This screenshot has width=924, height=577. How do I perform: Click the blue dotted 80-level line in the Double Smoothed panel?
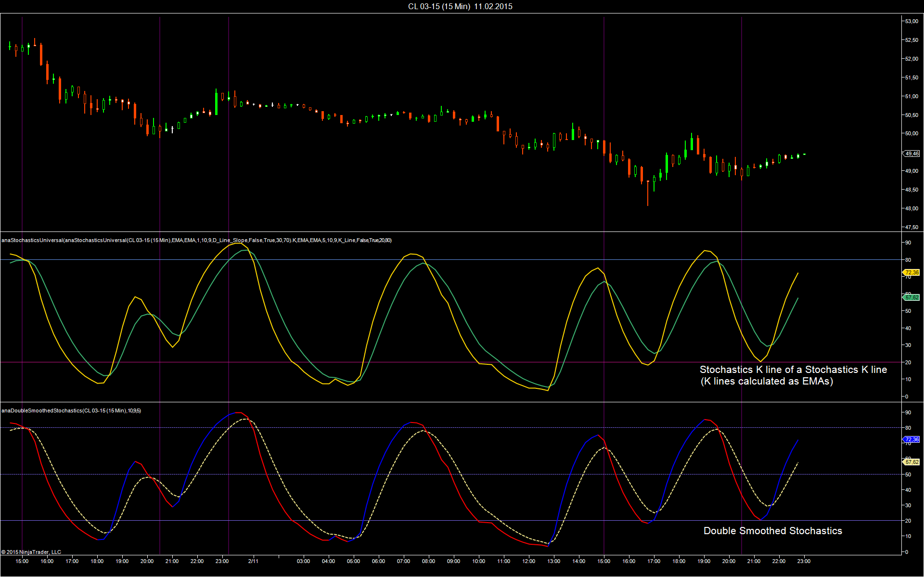[450, 427]
